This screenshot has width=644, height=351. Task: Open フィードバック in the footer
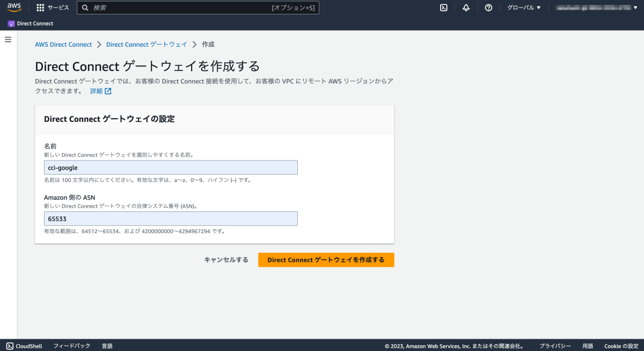tap(72, 346)
